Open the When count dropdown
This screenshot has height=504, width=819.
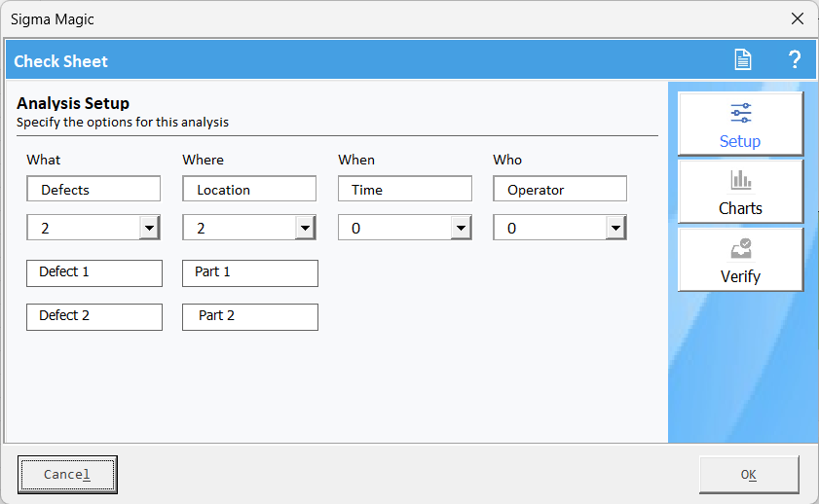click(x=461, y=228)
